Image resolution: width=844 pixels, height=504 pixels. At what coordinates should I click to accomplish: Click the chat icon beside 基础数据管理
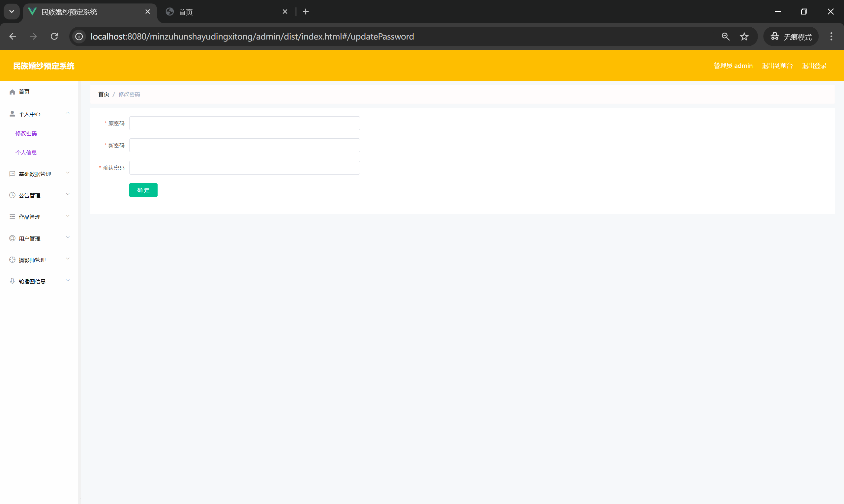[x=12, y=174]
